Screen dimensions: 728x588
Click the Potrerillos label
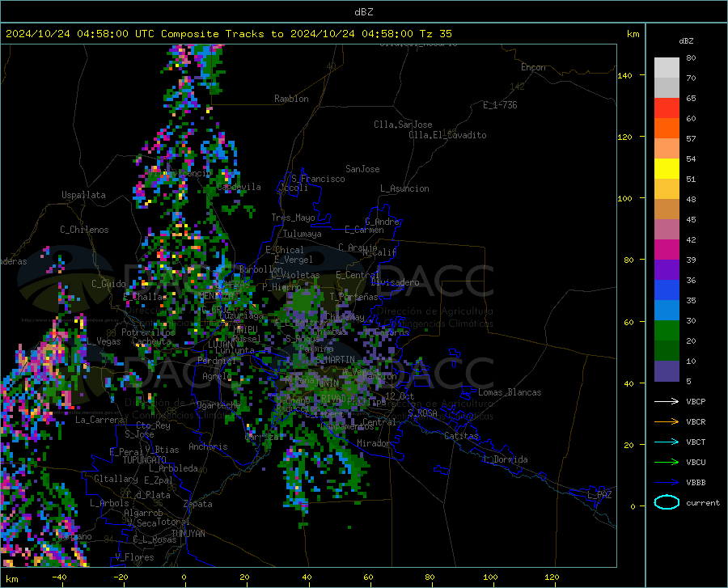tap(148, 332)
